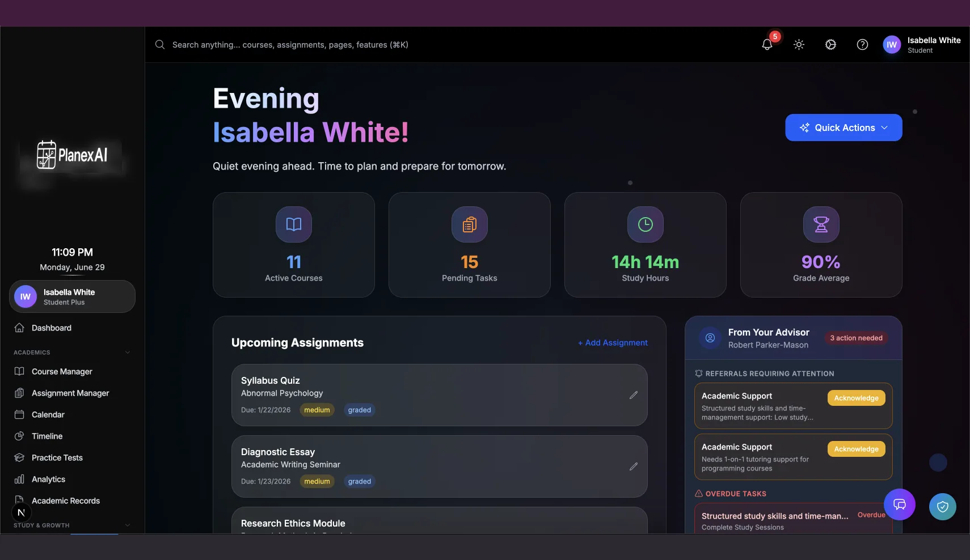The image size is (970, 560).
Task: Open Isabella White Student Plus profile card
Action: tap(72, 296)
